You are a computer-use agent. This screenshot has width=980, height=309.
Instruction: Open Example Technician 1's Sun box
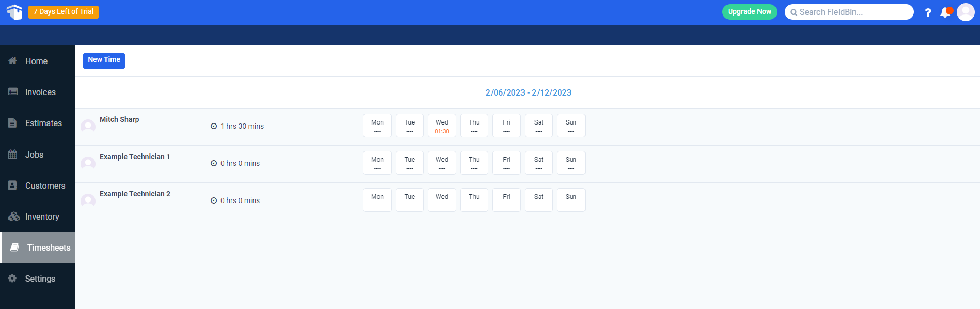(x=571, y=163)
